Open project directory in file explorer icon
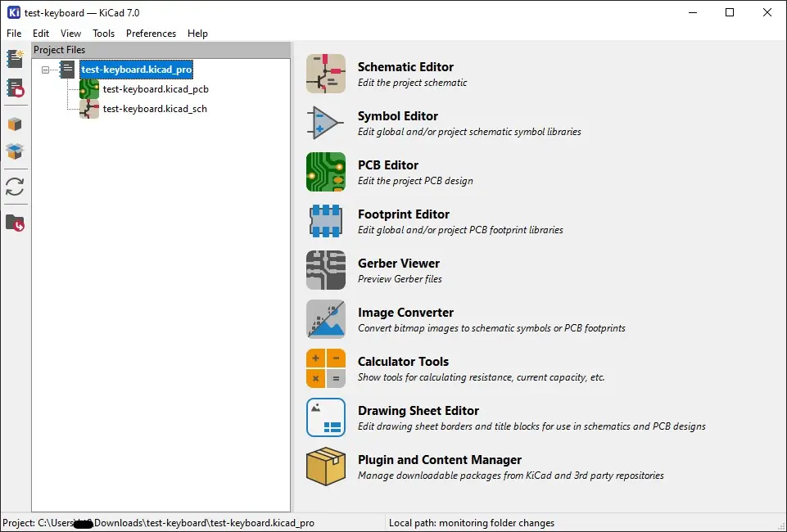The image size is (787, 532). pos(15,223)
